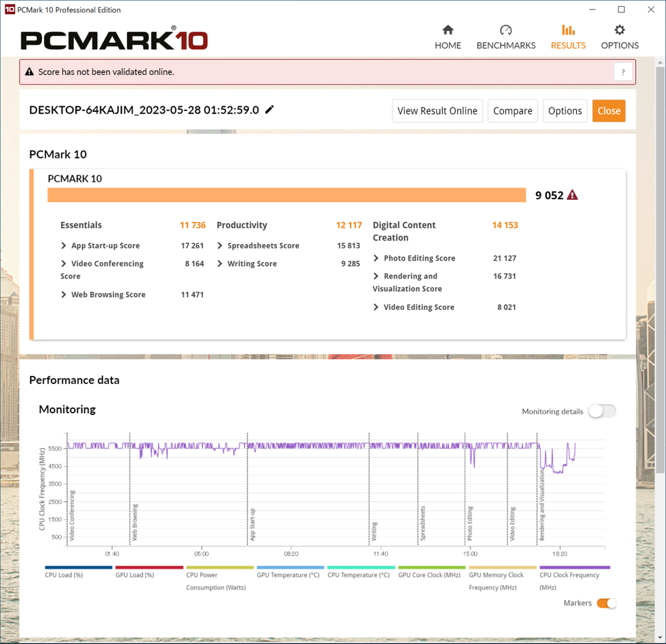Open Options gear icon
The height and width of the screenshot is (644, 666).
pos(619,30)
